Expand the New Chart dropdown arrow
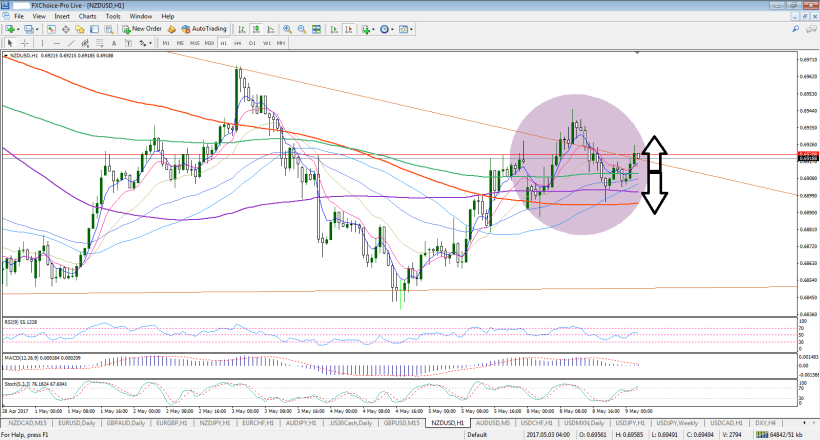Viewport: 820px width, 440px height. pos(18,29)
